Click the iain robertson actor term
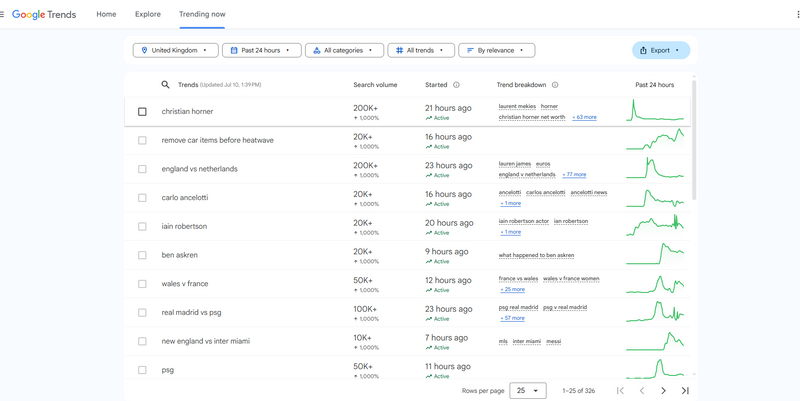Image resolution: width=800 pixels, height=401 pixels. [x=524, y=221]
